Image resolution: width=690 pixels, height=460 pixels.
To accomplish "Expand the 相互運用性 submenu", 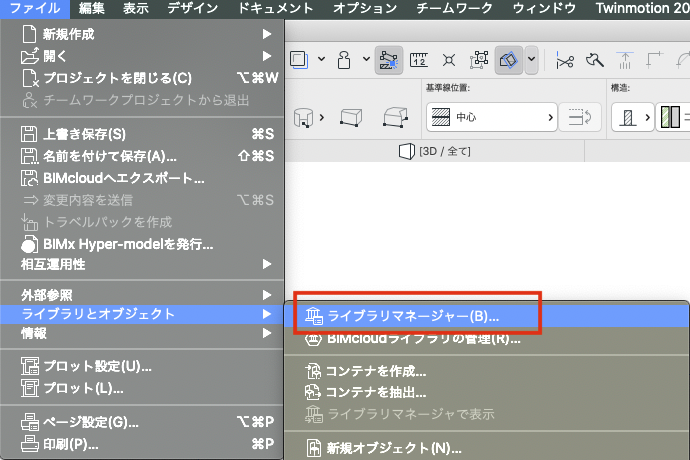I will coord(142,264).
